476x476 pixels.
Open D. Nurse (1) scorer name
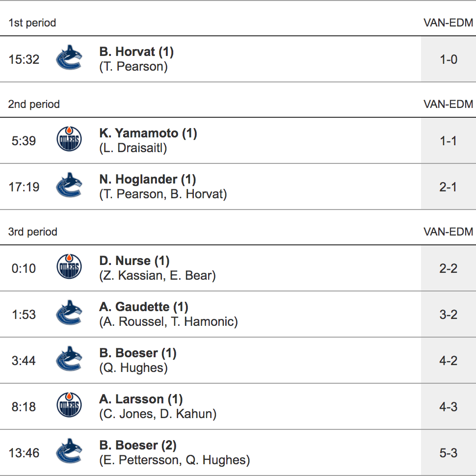coord(134,261)
